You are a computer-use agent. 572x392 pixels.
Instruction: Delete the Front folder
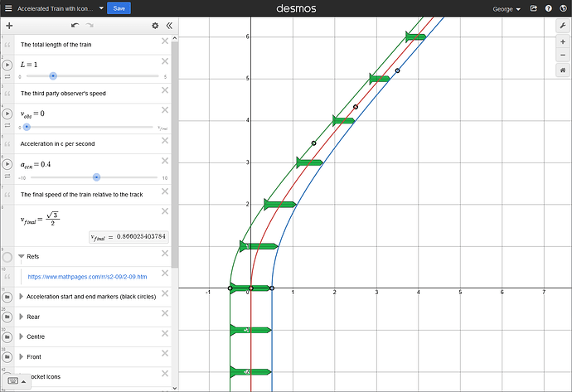165,353
